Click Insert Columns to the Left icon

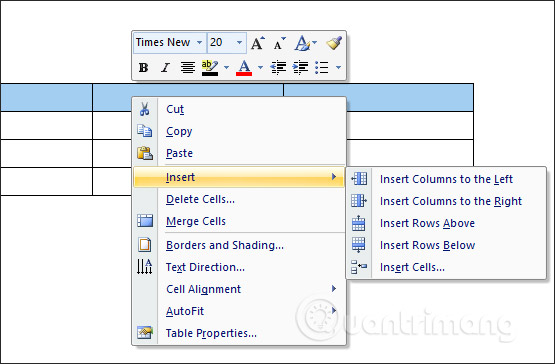(x=359, y=179)
